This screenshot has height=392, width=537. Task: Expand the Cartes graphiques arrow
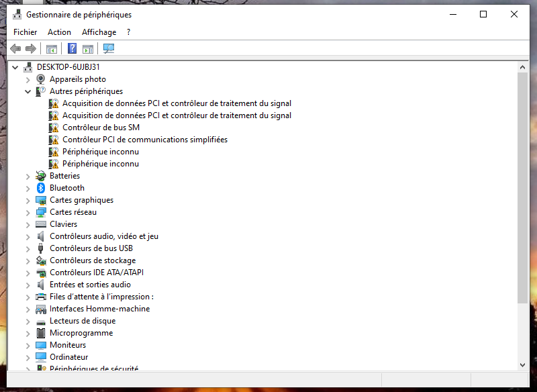(x=28, y=201)
